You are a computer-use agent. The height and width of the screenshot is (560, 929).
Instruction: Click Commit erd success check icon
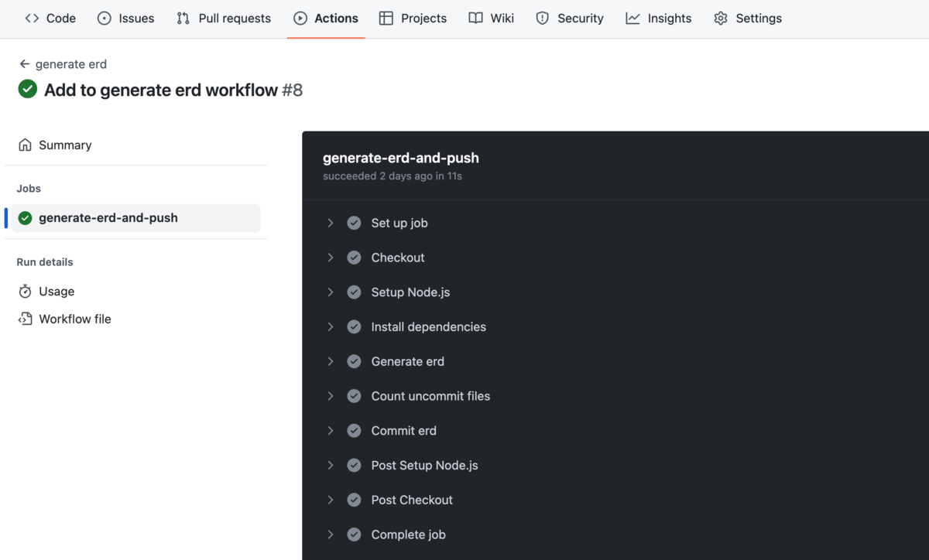click(x=354, y=431)
